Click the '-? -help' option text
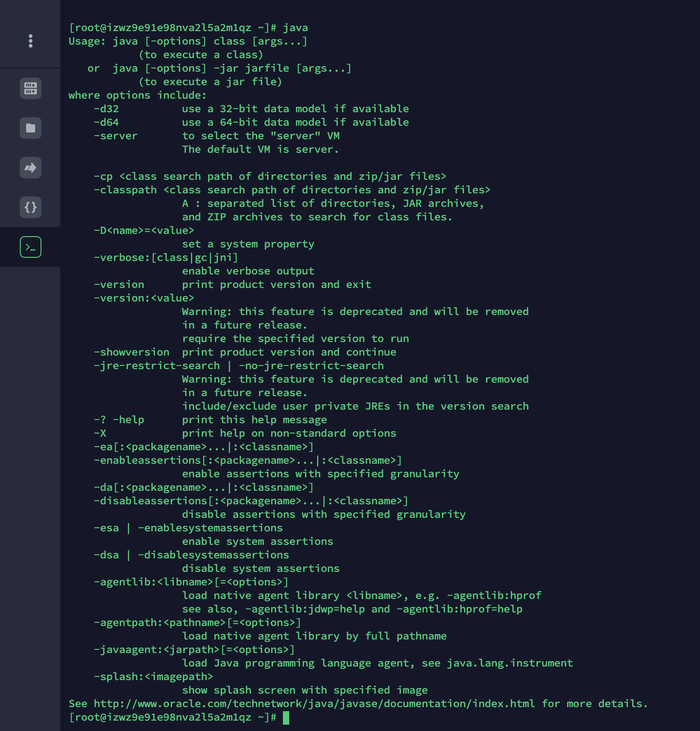 [x=119, y=420]
